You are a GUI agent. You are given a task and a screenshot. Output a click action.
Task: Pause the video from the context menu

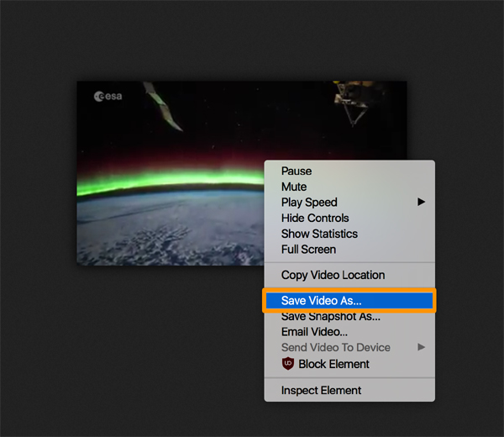click(x=297, y=171)
